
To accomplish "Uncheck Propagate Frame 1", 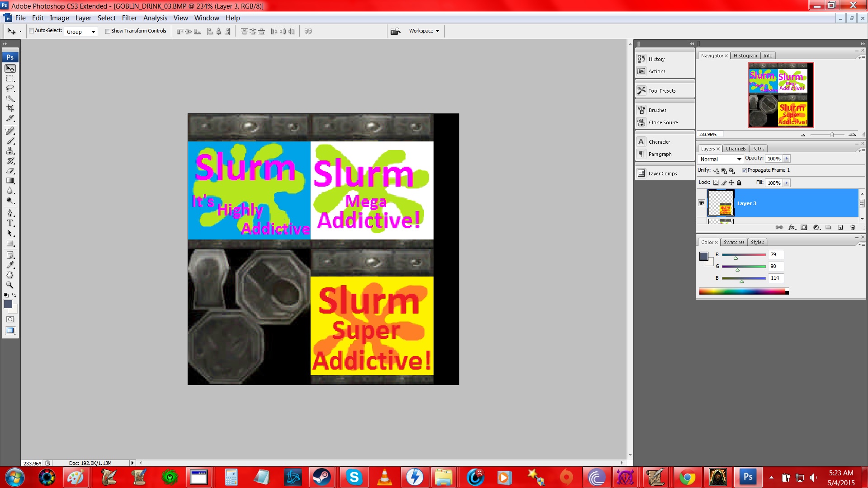I will [744, 170].
